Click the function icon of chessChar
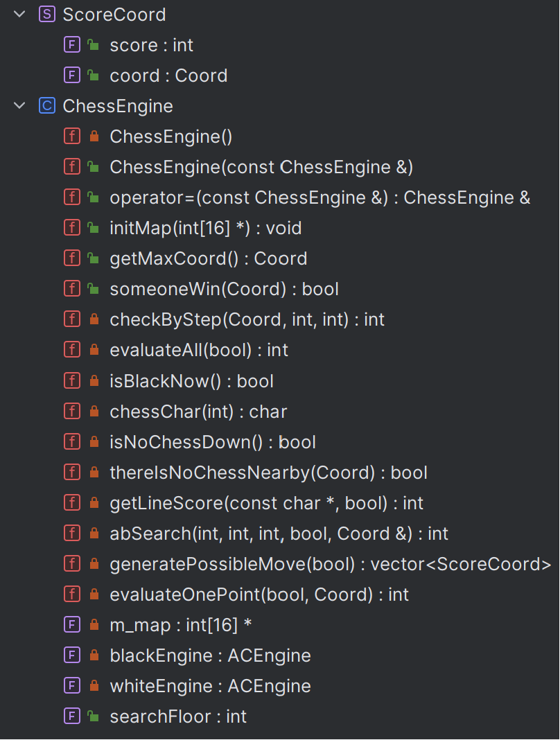 72,411
